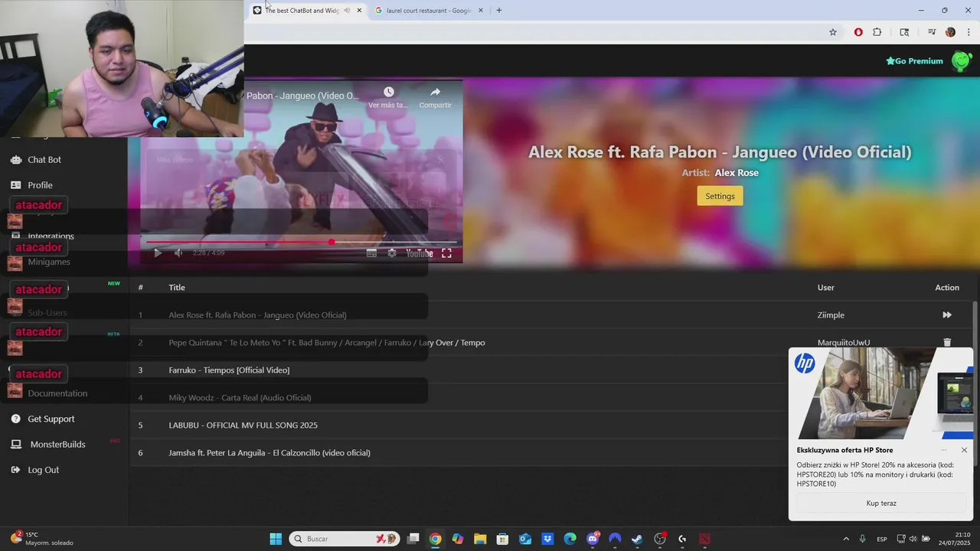The width and height of the screenshot is (980, 551).
Task: Open a new browser tab
Action: 499,10
